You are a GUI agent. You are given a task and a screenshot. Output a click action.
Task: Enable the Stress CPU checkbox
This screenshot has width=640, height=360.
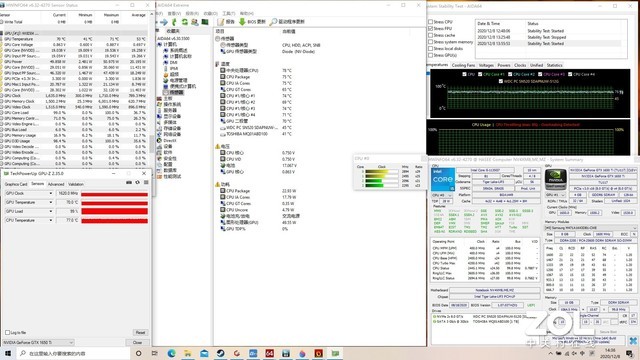[x=430, y=22]
